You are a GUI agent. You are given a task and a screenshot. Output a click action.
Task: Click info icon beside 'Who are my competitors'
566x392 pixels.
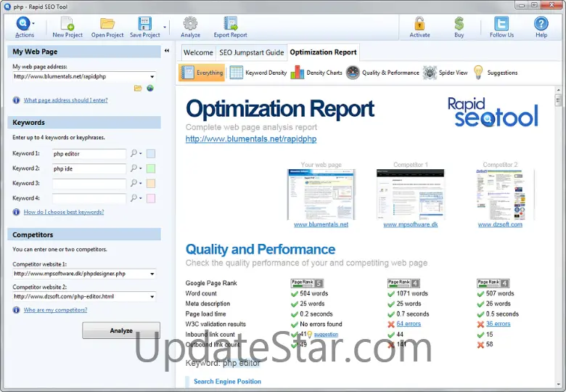[16, 310]
